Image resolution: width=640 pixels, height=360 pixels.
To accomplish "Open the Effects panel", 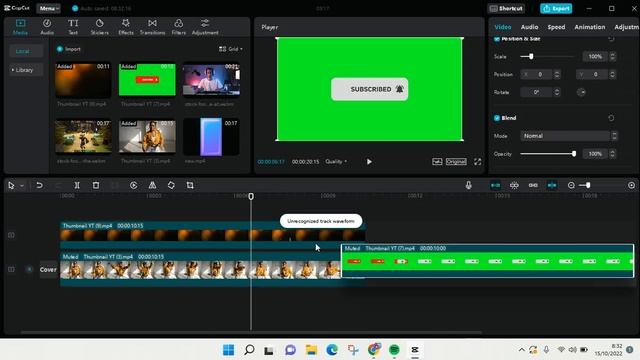I will point(126,27).
